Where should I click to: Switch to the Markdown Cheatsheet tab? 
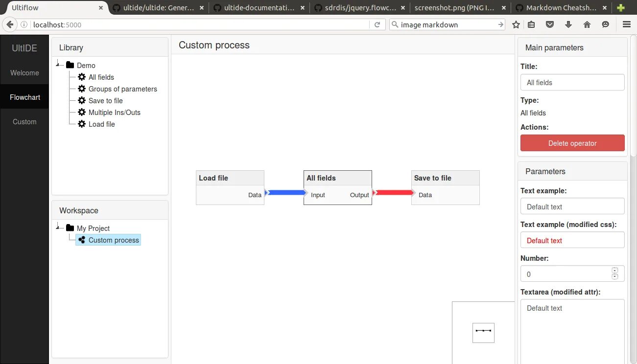pos(562,8)
